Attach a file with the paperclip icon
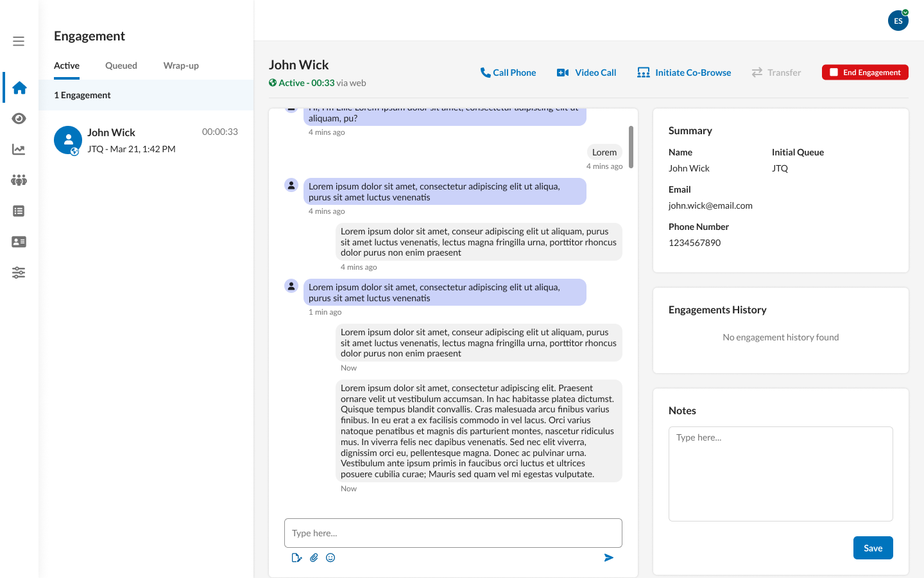Screen dimensions: 924x578 [314, 557]
